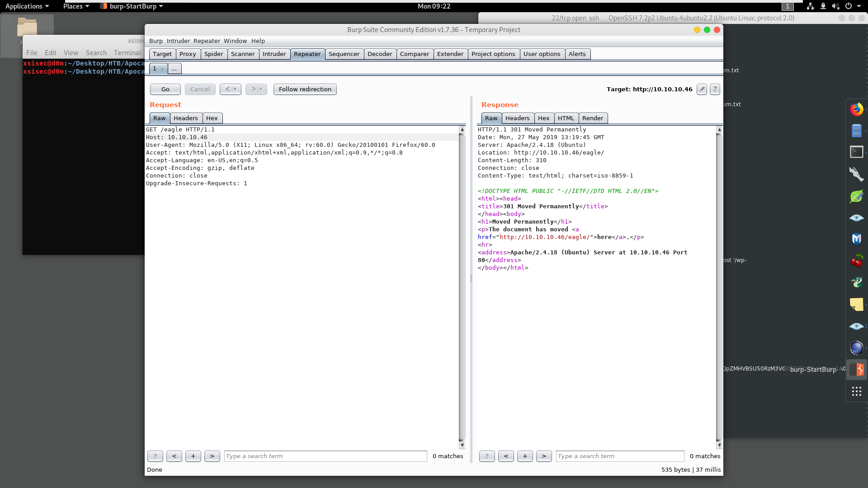Click the Cancel button
Image resolution: width=868 pixels, height=488 pixels.
(x=200, y=89)
